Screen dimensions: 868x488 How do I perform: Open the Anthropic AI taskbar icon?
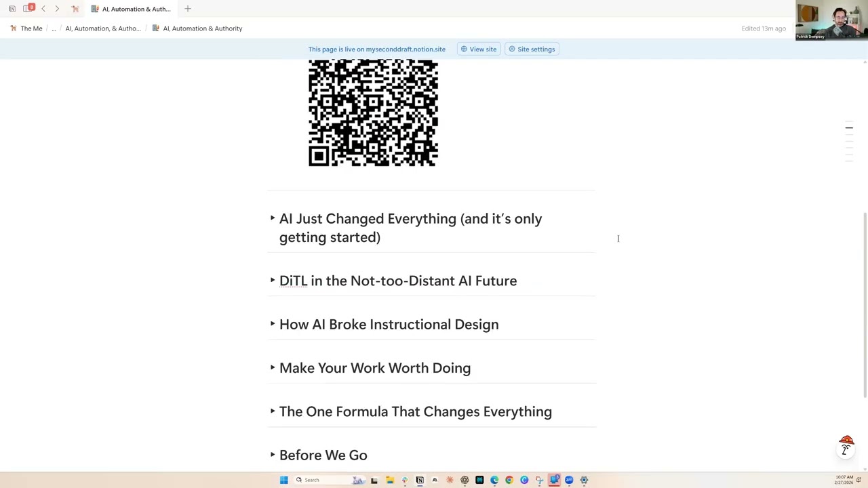(x=435, y=480)
